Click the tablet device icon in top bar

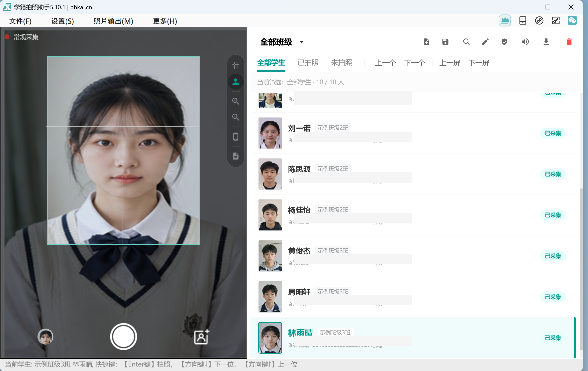pos(523,20)
